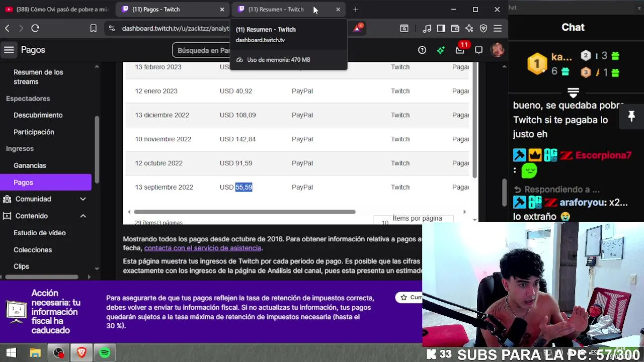This screenshot has width=644, height=362.
Task: Click USD 108,09 in December 2022 row
Action: tap(237, 115)
